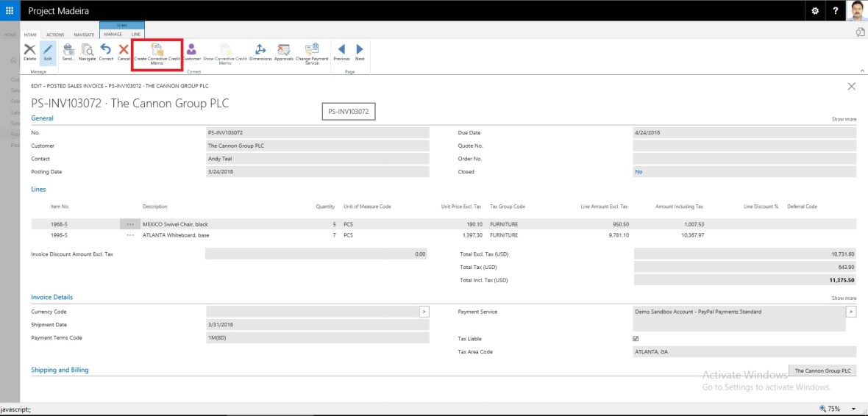Image resolution: width=868 pixels, height=416 pixels.
Task: Open Dimensions from the ribbon
Action: (x=260, y=51)
